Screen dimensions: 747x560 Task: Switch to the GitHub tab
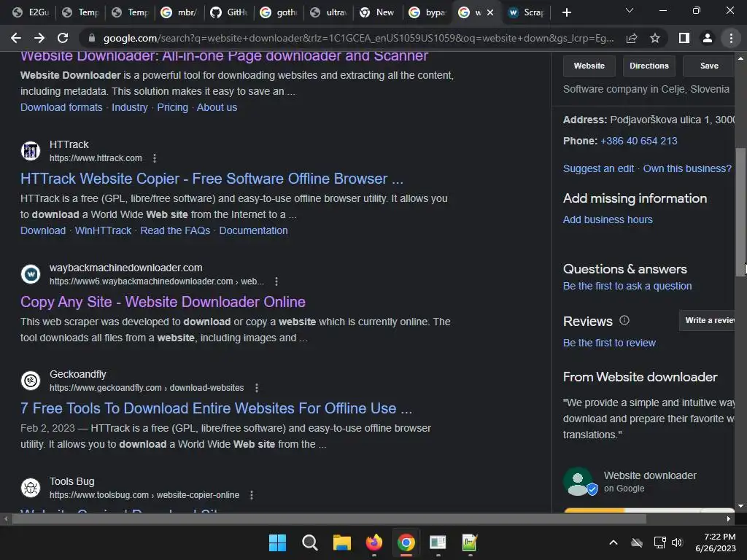click(x=229, y=12)
